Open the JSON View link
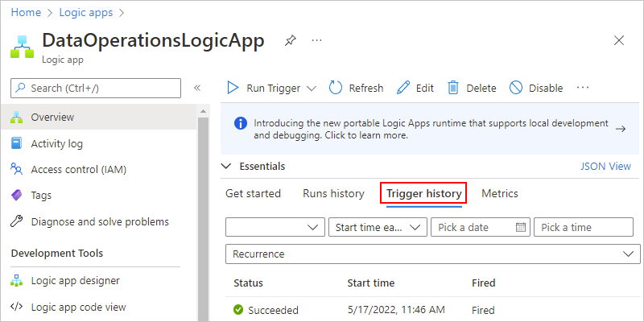Image resolution: width=644 pixels, height=322 pixels. (605, 167)
